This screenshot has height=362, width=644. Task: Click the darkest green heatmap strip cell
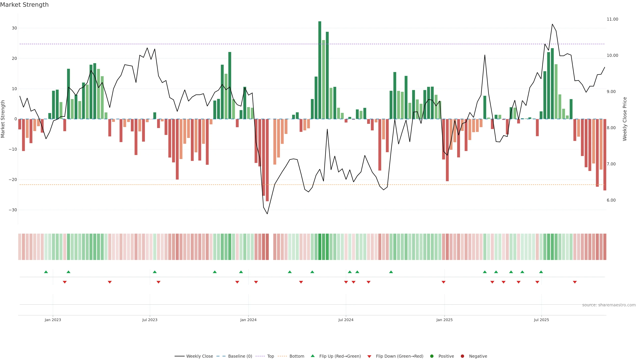320,247
